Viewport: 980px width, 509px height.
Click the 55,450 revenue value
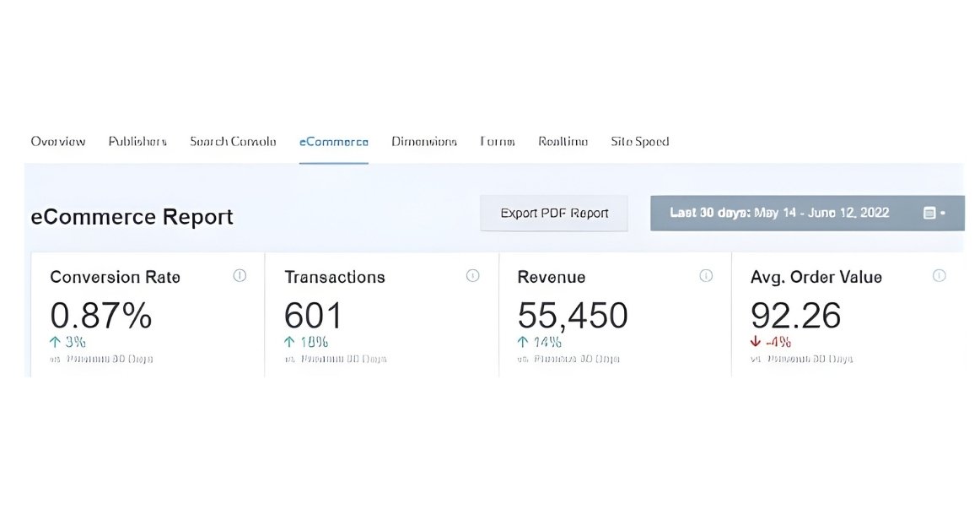click(x=573, y=316)
